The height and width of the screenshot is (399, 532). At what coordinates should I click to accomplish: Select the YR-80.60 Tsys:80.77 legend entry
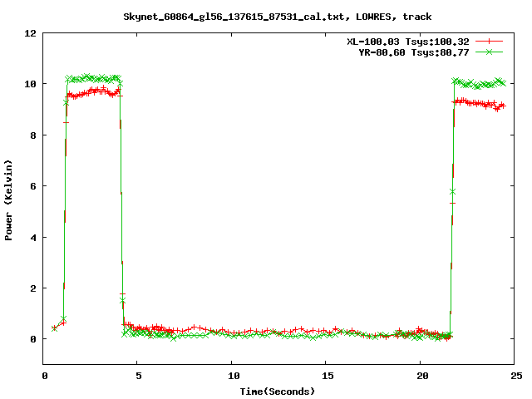[x=414, y=52]
